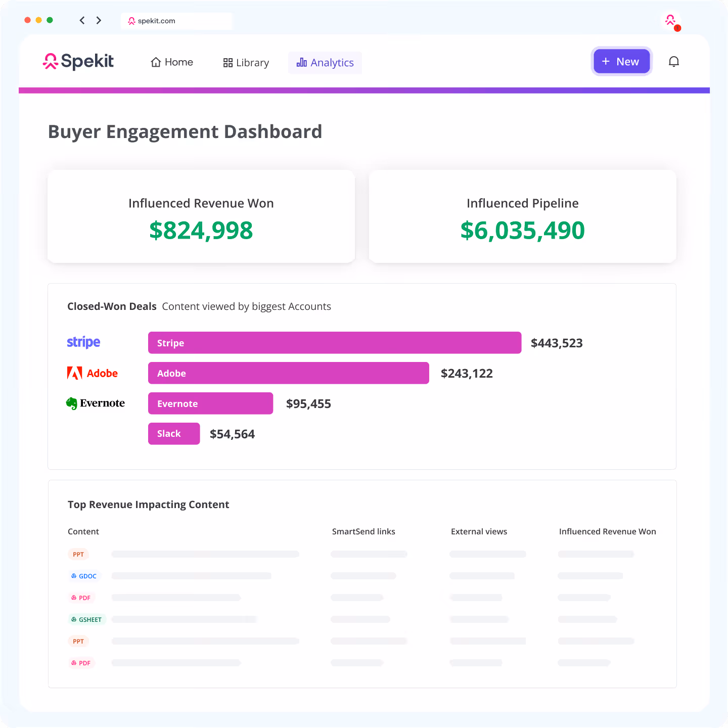Navigate back using the browser arrow
The width and height of the screenshot is (728, 728).
[x=82, y=20]
